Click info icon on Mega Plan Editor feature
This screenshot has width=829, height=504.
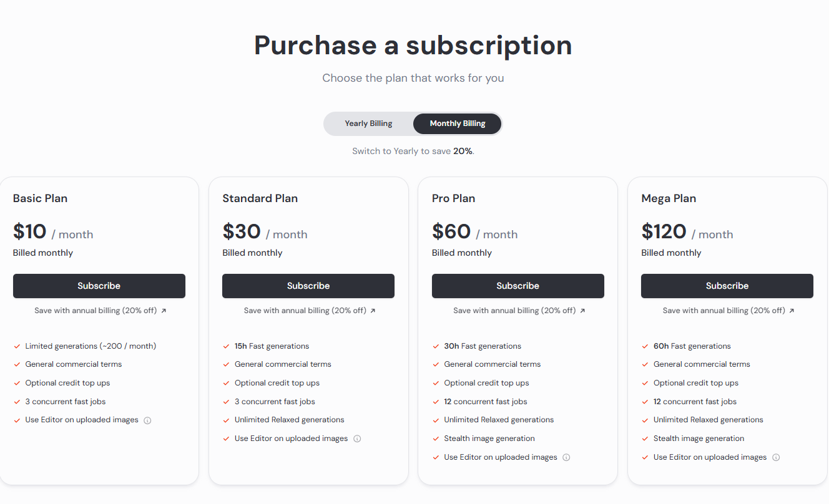pyautogui.click(x=776, y=457)
